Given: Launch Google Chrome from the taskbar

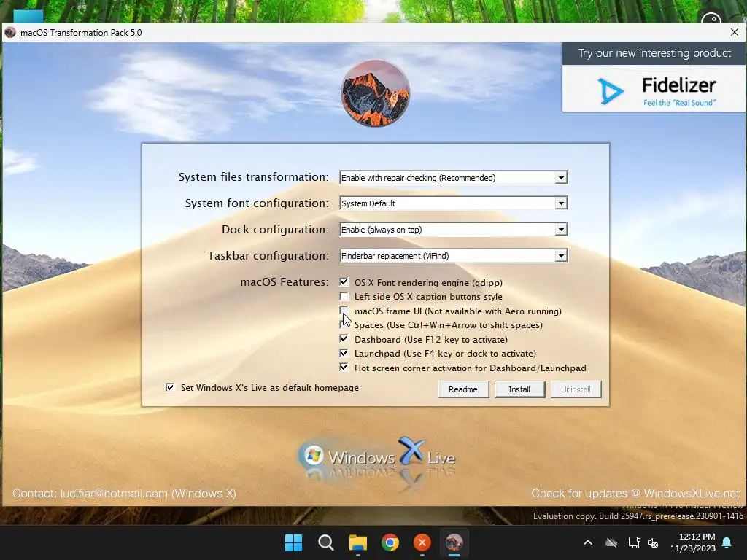Looking at the screenshot, I should [390, 542].
